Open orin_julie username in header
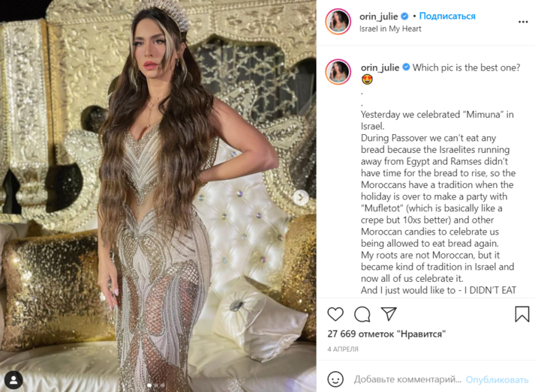The width and height of the screenshot is (535, 392). point(379,16)
